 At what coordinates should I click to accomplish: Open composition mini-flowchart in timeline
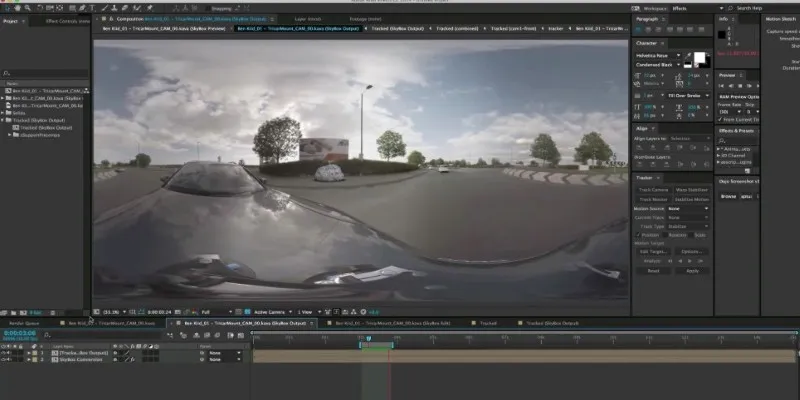pos(170,335)
